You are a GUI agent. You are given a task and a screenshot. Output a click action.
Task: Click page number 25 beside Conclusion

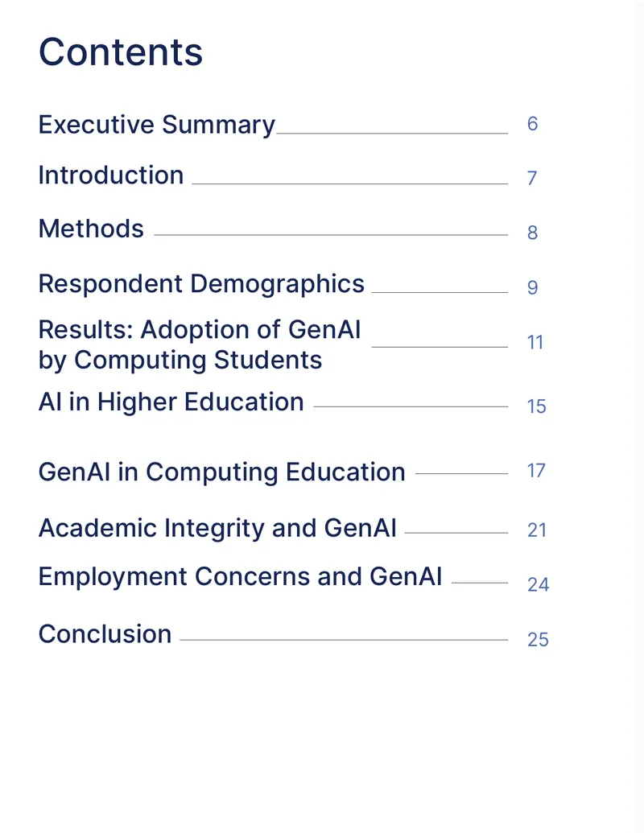[x=538, y=640]
